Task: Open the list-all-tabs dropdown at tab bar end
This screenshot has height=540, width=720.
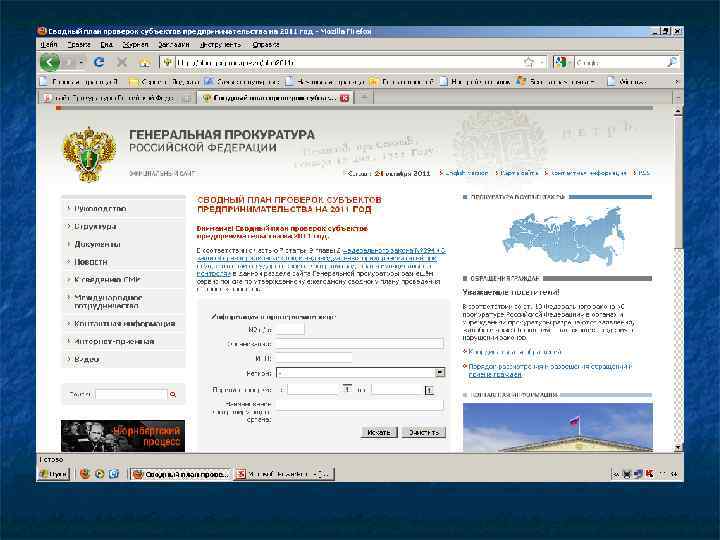Action: pyautogui.click(x=678, y=98)
